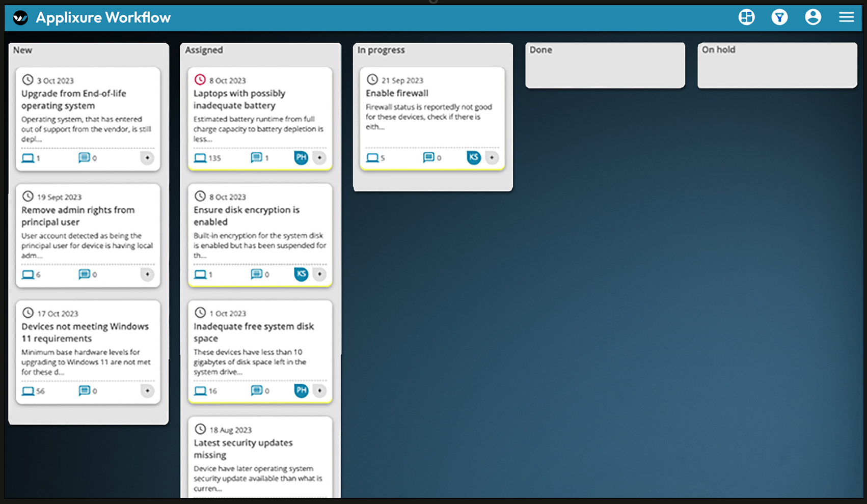
Task: Open the user profile icon
Action: (x=813, y=17)
